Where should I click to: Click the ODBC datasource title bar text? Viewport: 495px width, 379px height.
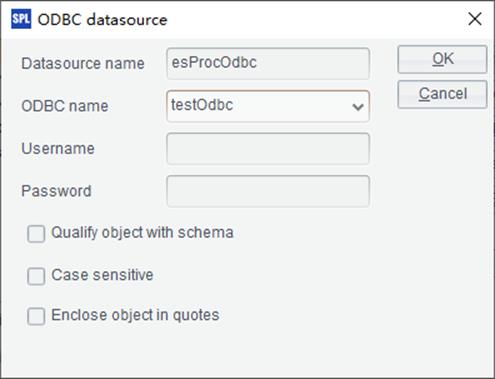click(x=102, y=20)
